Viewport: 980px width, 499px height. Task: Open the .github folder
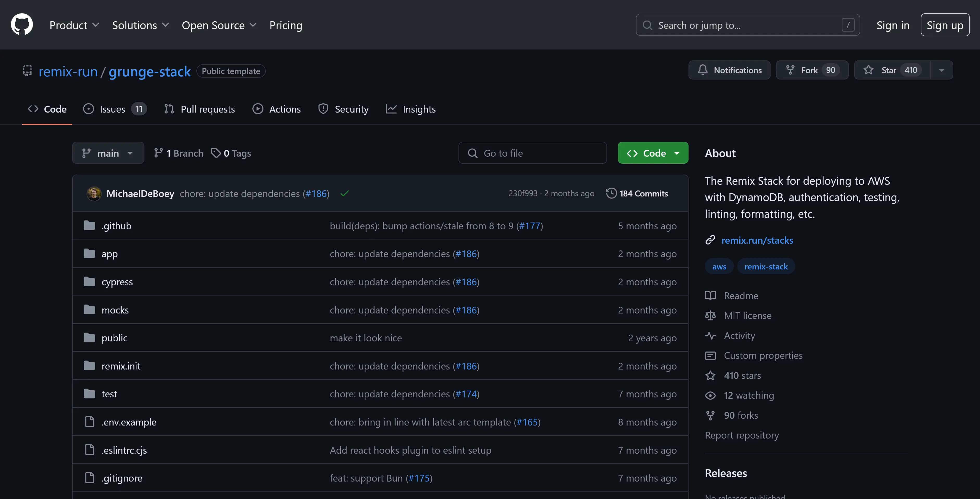point(116,226)
